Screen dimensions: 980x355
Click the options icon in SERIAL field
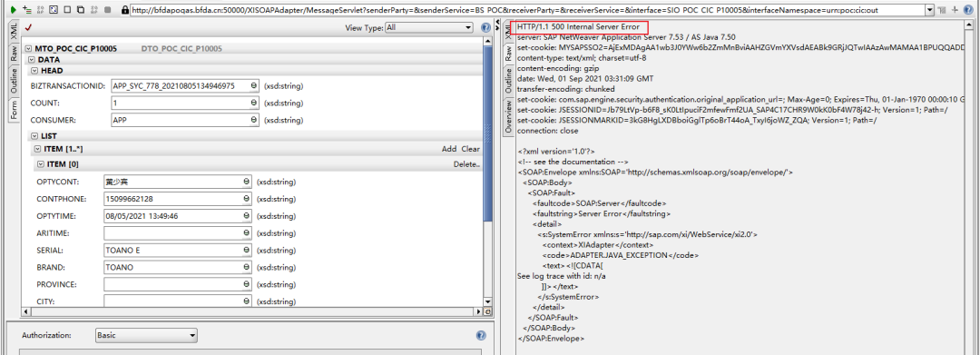[x=246, y=250]
